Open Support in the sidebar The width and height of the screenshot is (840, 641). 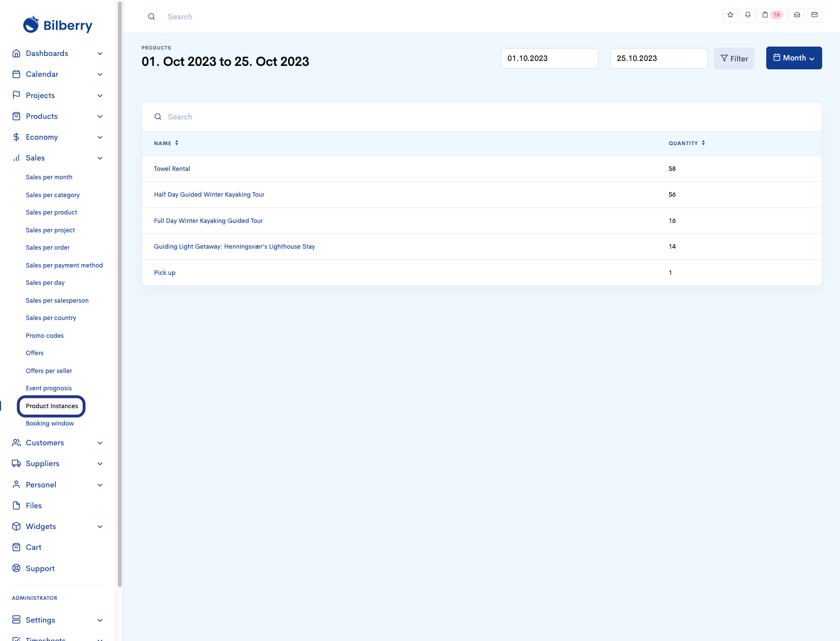pos(40,569)
